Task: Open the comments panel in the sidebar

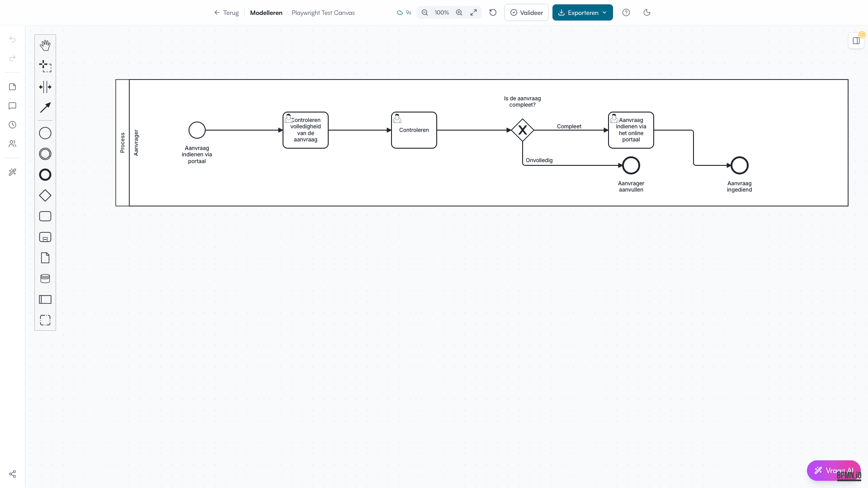Action: (x=12, y=106)
